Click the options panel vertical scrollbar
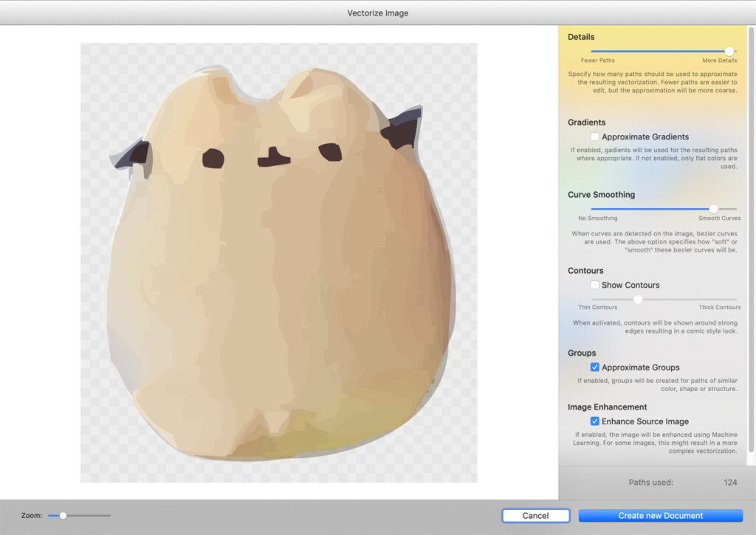 tap(751, 240)
